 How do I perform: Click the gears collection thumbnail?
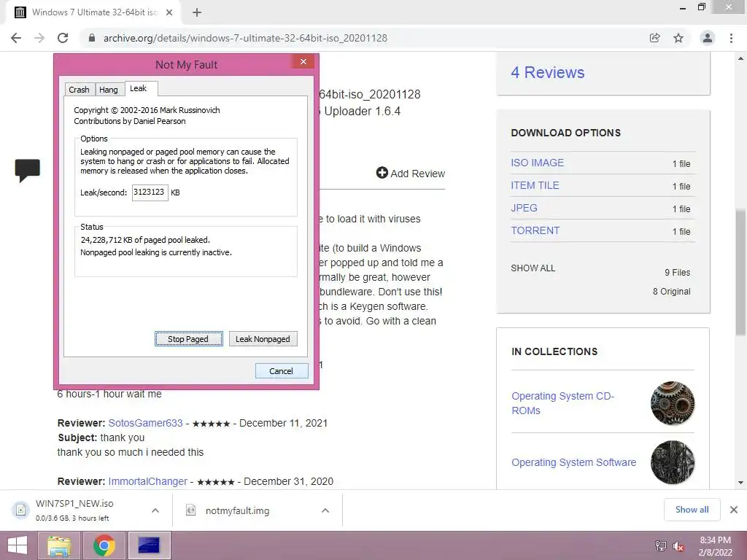coord(672,403)
